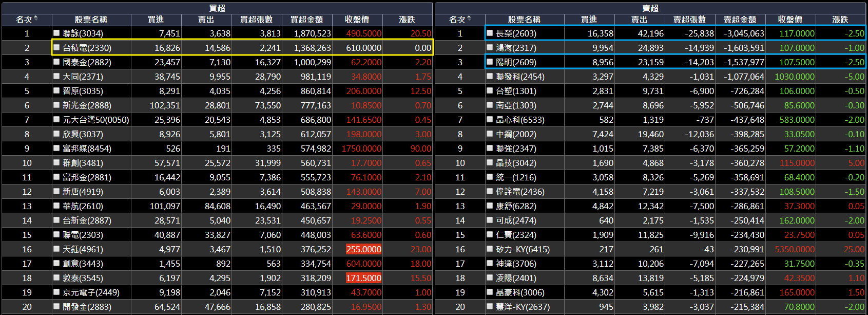Open stock 富邦媒(8454)
The height and width of the screenshot is (315, 868).
87,149
